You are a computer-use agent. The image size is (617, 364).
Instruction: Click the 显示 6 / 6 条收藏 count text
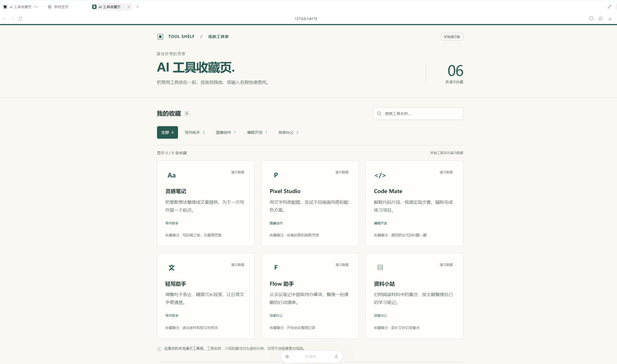click(x=172, y=153)
